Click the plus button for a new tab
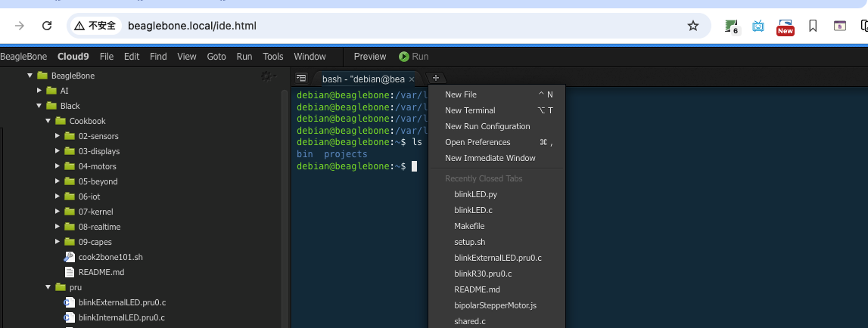The image size is (868, 328). click(436, 78)
